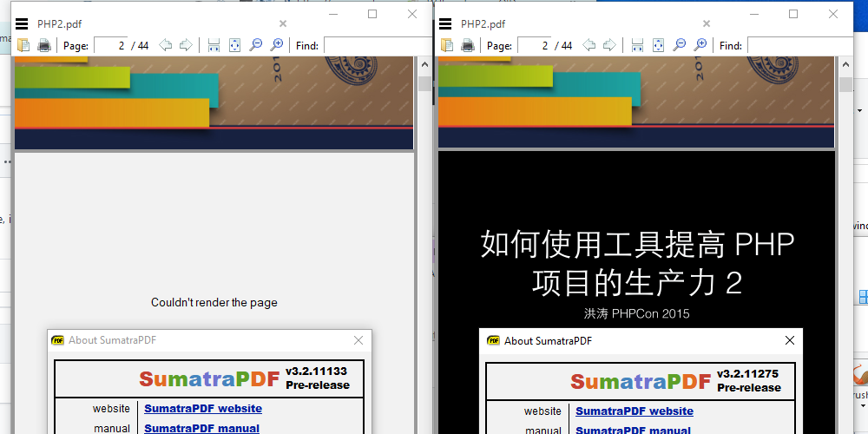
Task: Click Print icon in right window toolbar
Action: pyautogui.click(x=468, y=45)
